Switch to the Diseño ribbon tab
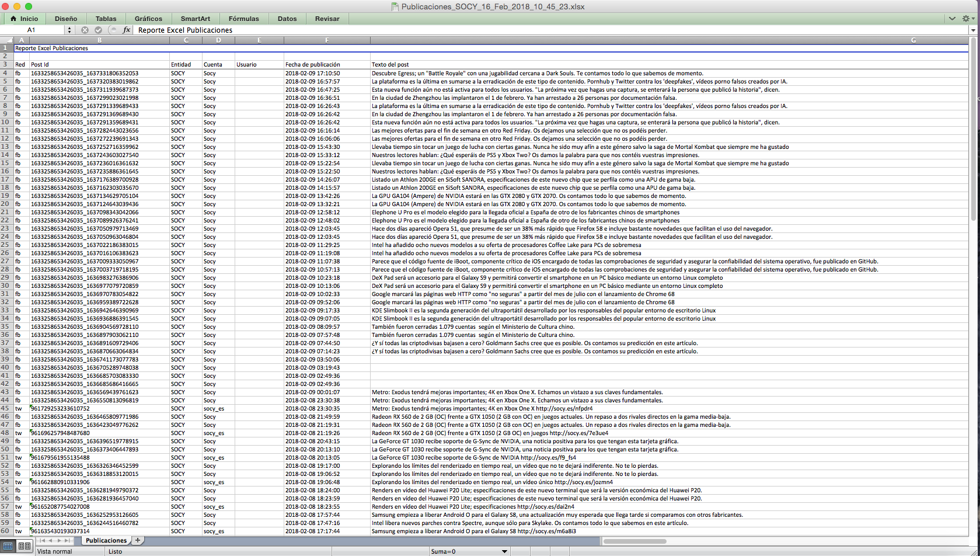 click(x=66, y=19)
